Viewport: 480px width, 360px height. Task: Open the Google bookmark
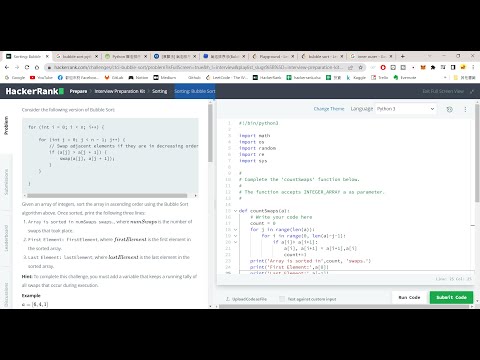tap(15, 77)
